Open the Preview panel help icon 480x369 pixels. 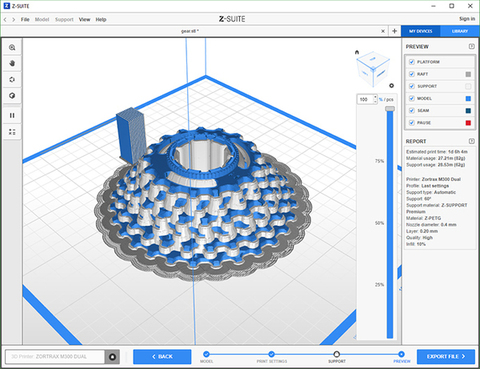tap(471, 46)
